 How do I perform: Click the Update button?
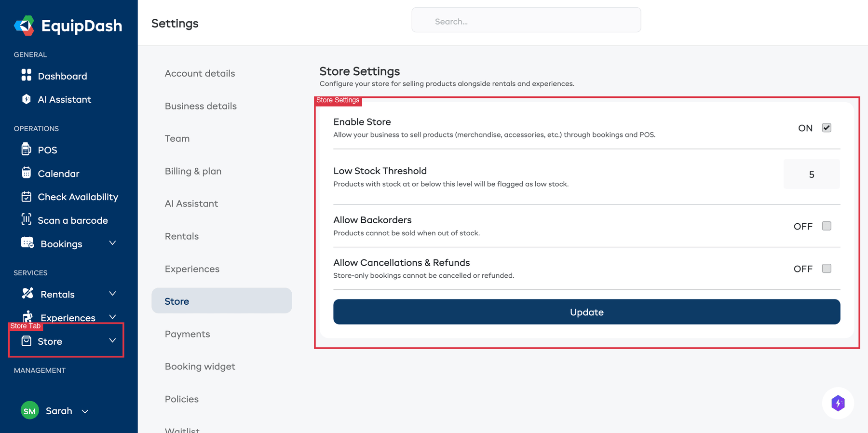coord(586,312)
